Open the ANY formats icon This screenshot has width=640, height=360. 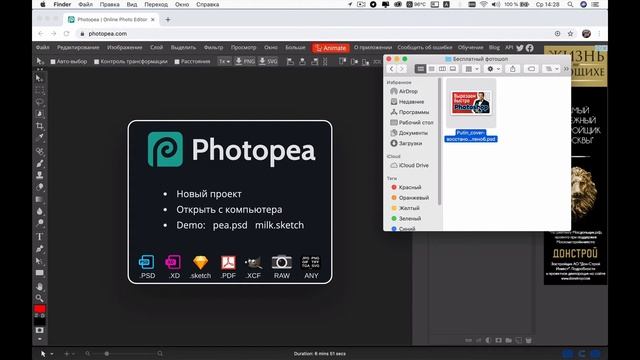(x=311, y=267)
